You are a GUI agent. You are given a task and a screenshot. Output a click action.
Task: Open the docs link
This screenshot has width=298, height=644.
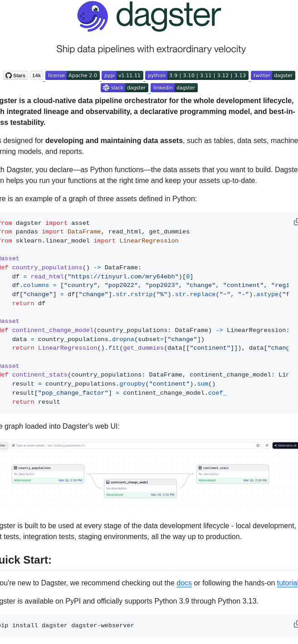click(x=184, y=583)
